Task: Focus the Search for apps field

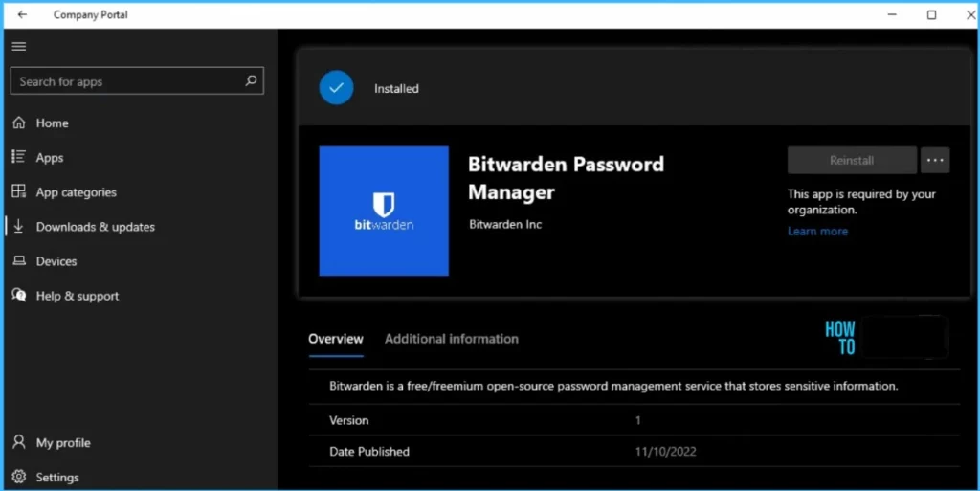Action: [137, 80]
